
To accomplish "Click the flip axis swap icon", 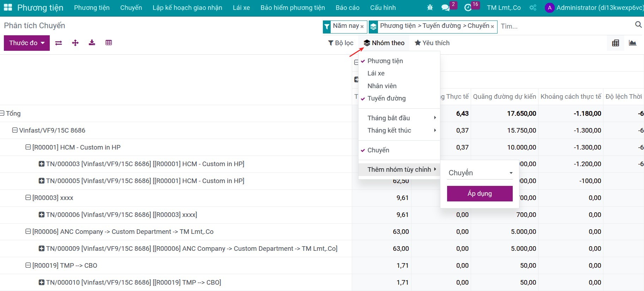I will (x=59, y=43).
